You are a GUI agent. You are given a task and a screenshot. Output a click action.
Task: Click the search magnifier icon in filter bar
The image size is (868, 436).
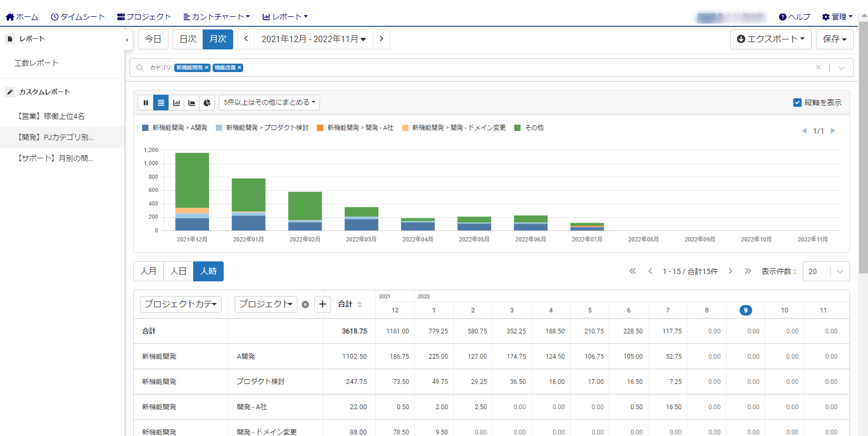coord(140,68)
